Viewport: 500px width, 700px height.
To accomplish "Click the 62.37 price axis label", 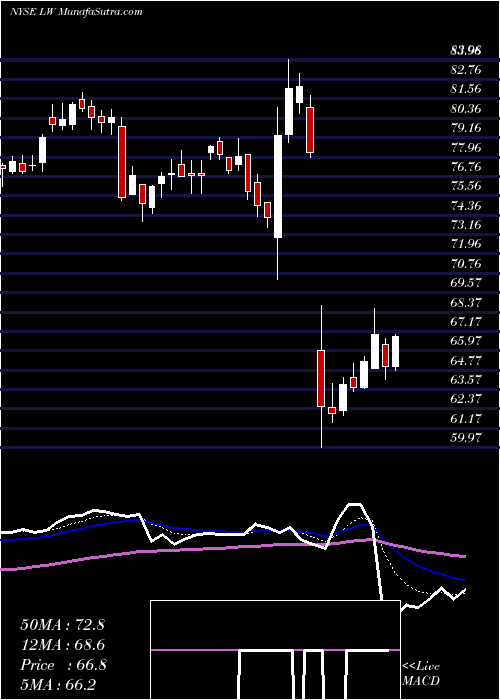I will point(466,399).
